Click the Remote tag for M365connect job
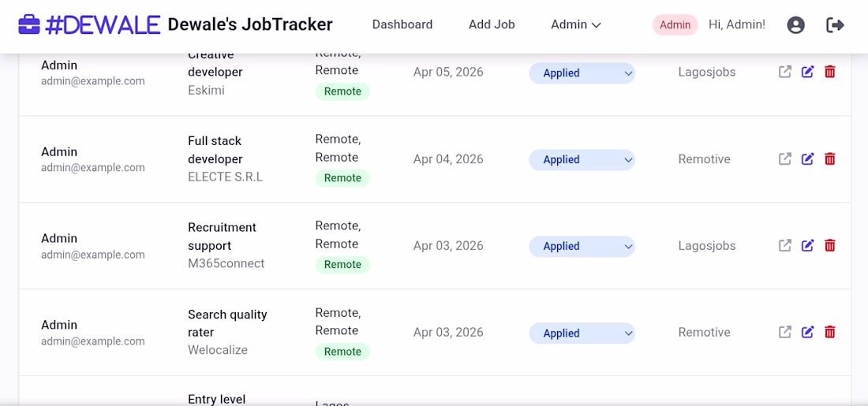Image resolution: width=868 pixels, height=406 pixels. pos(342,265)
